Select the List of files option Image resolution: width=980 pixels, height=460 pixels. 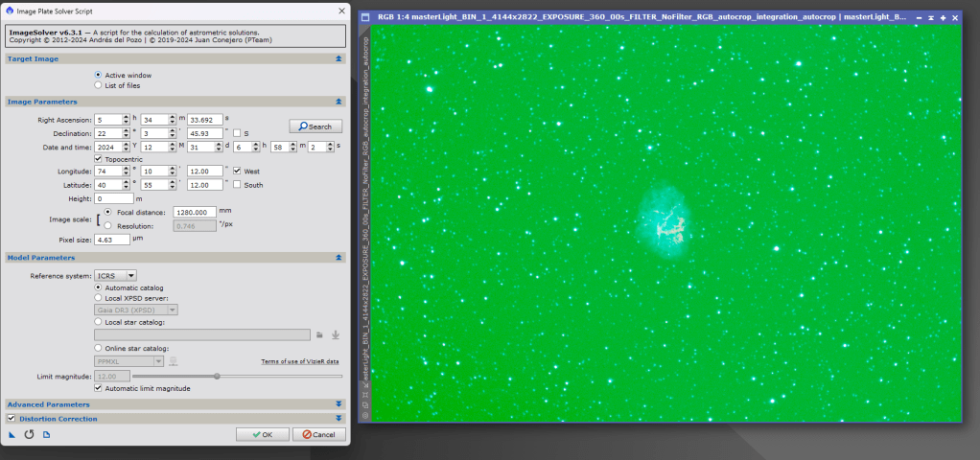[99, 85]
